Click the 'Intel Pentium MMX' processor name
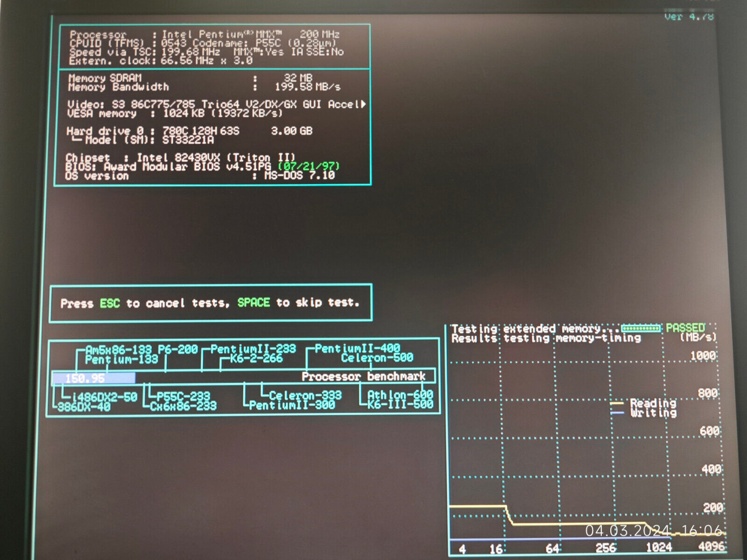 222,35
